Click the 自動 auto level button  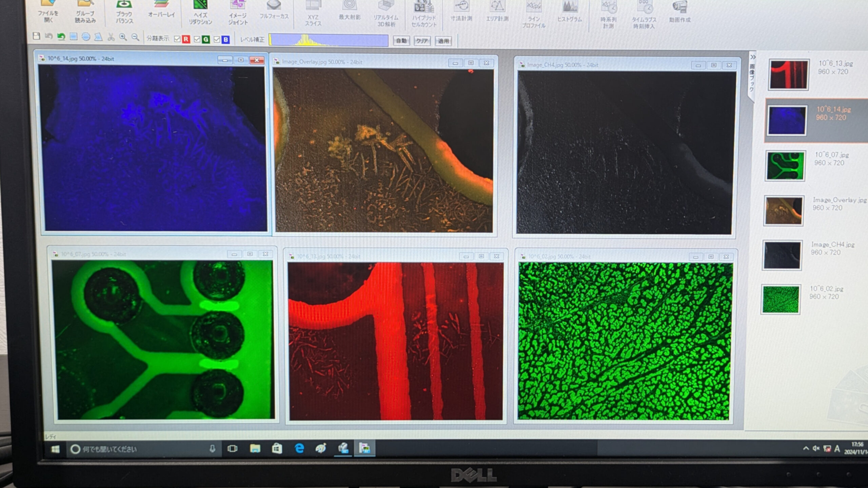tap(401, 41)
